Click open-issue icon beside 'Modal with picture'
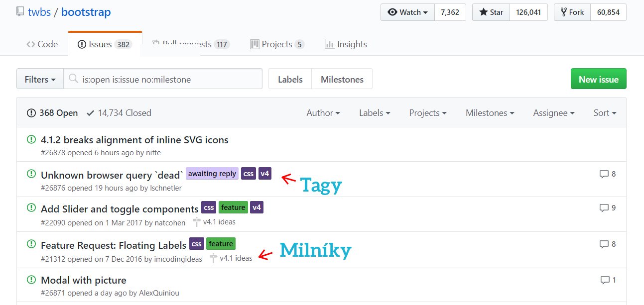This screenshot has height=305, width=644. pos(31,280)
